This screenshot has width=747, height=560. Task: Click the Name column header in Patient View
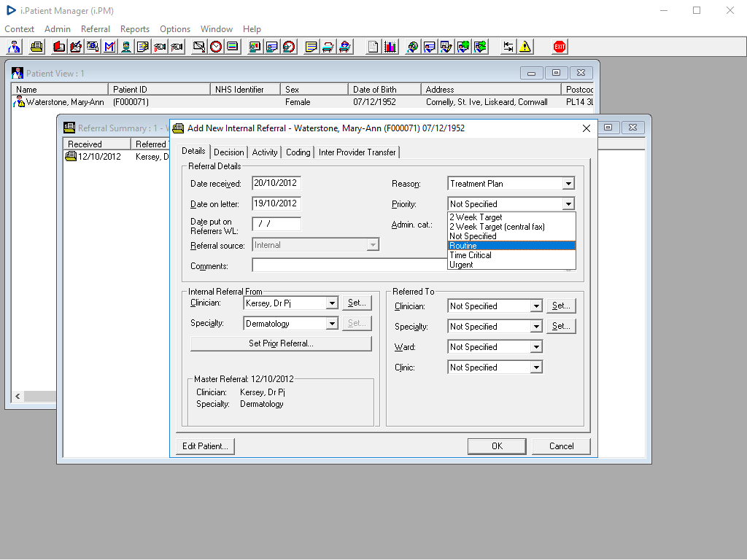(60, 90)
